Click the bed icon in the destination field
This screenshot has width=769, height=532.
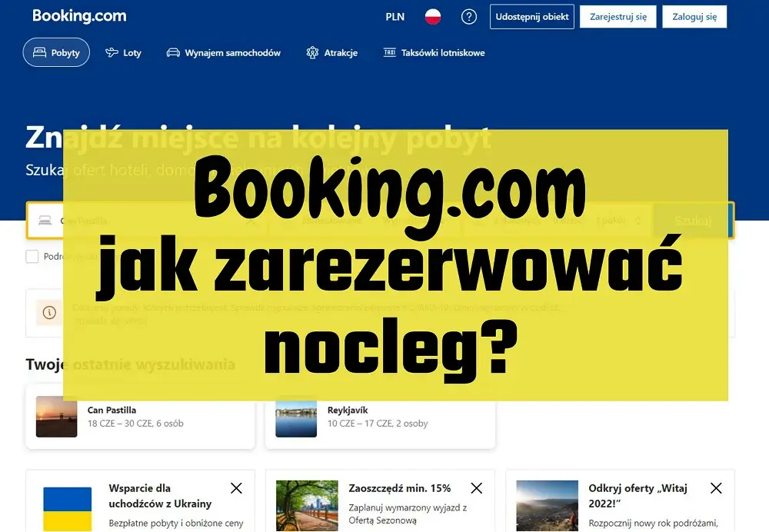coord(45,221)
